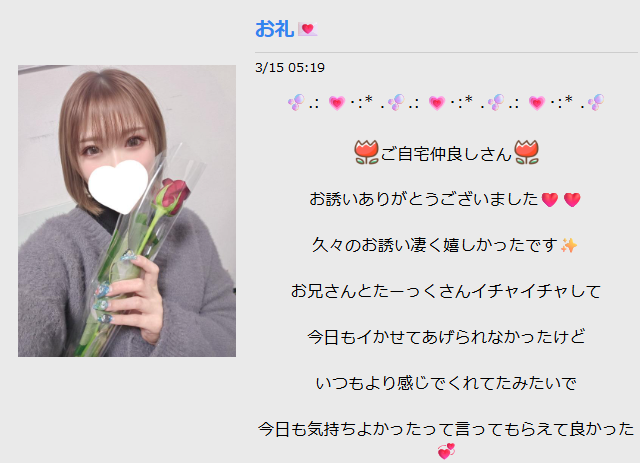Click the first pink heart in the decorative row

click(x=337, y=103)
